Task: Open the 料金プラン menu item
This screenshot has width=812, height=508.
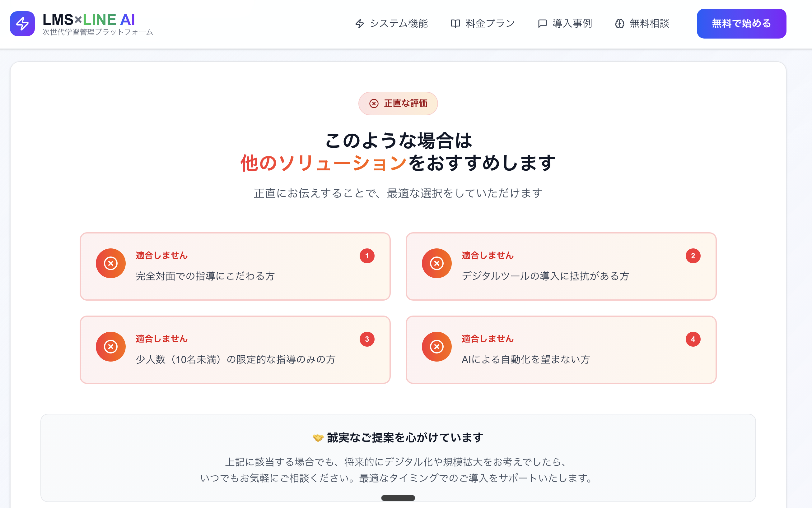Action: tap(490, 24)
